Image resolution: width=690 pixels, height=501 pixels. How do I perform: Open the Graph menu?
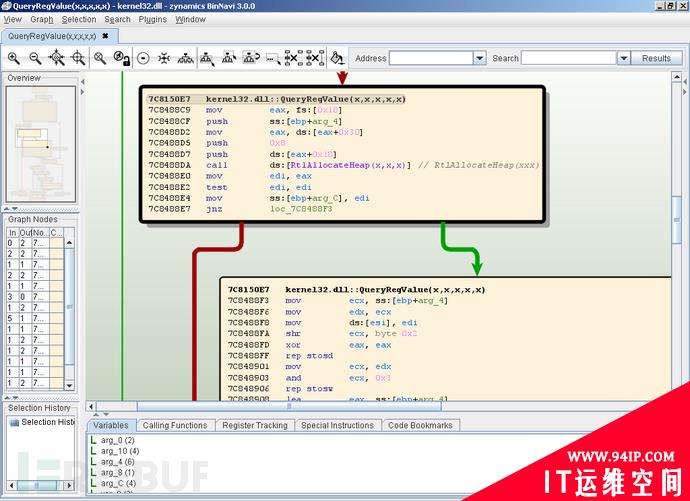pos(42,19)
